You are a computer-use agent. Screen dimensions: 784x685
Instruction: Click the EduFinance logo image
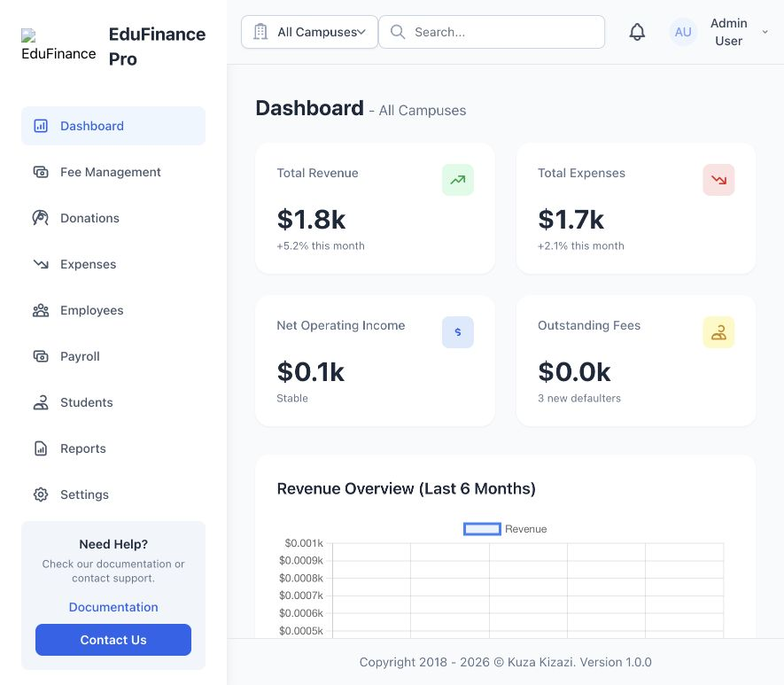[x=58, y=45]
